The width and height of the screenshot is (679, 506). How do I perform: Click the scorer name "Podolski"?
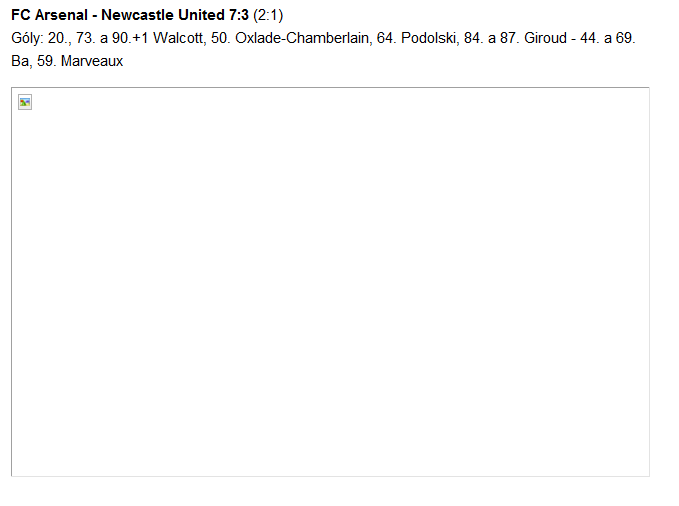428,38
